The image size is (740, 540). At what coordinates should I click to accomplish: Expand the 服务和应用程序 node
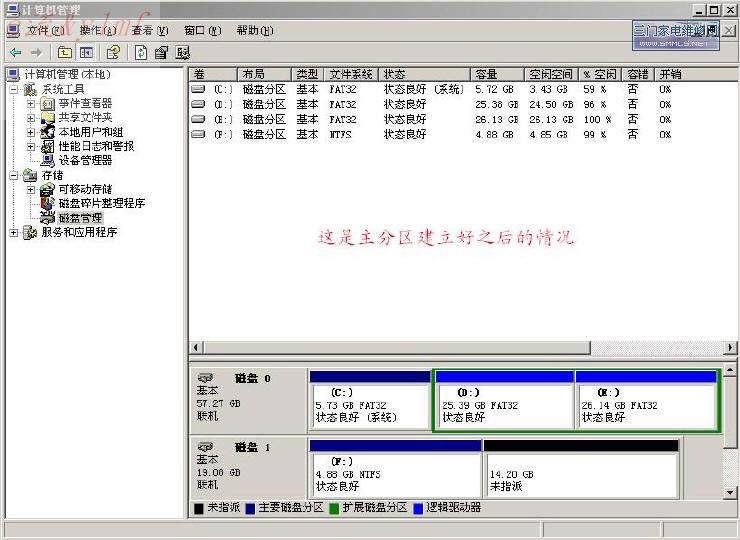[13, 232]
